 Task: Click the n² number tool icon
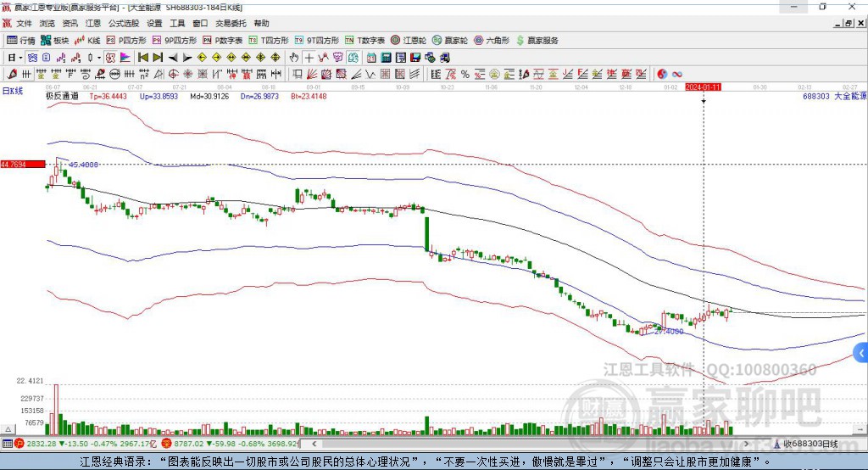[x=144, y=75]
